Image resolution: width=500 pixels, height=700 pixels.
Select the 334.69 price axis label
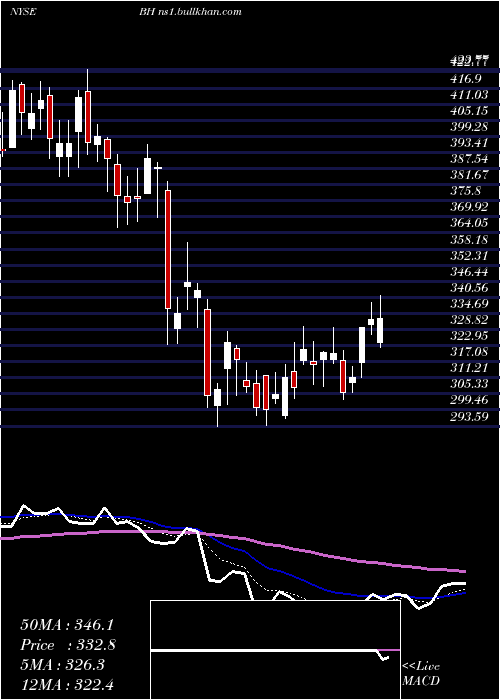tap(470, 304)
